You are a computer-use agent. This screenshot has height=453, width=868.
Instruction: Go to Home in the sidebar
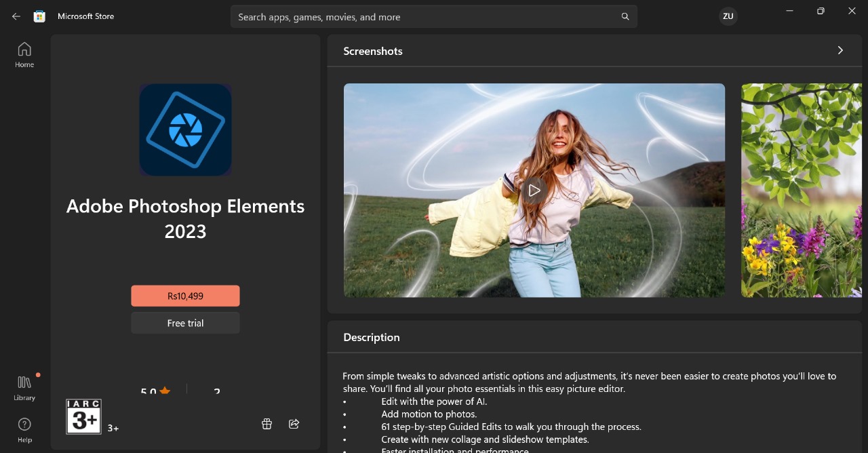click(24, 54)
